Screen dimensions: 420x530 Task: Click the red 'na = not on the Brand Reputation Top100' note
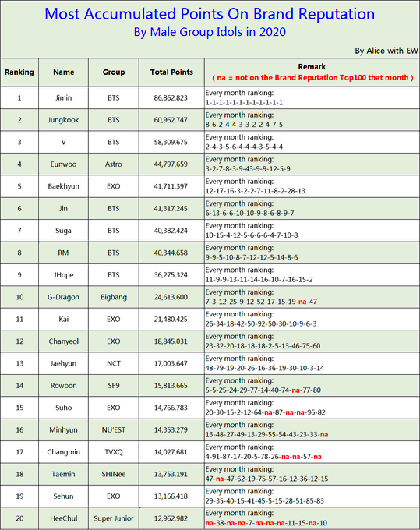pos(312,78)
